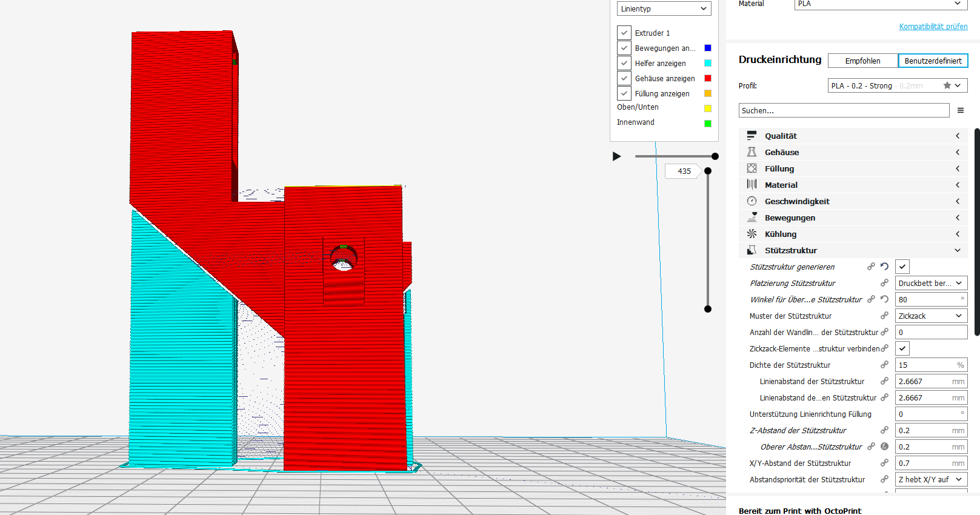Reset 'Stützstruktur generieren' with the undo arrow
Viewport: 980px width, 515px height.
pos(885,267)
